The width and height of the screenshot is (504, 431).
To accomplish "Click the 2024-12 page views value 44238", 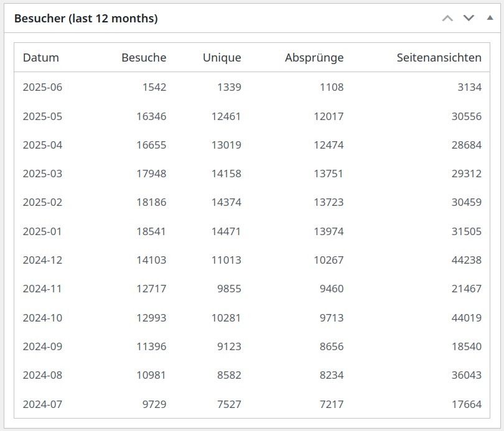I will pyautogui.click(x=467, y=260).
